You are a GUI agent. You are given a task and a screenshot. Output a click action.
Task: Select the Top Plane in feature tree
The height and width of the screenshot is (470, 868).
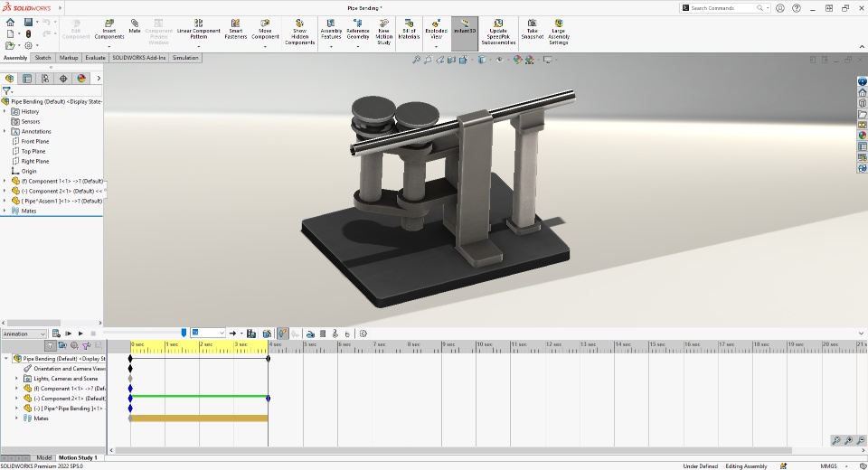click(34, 151)
